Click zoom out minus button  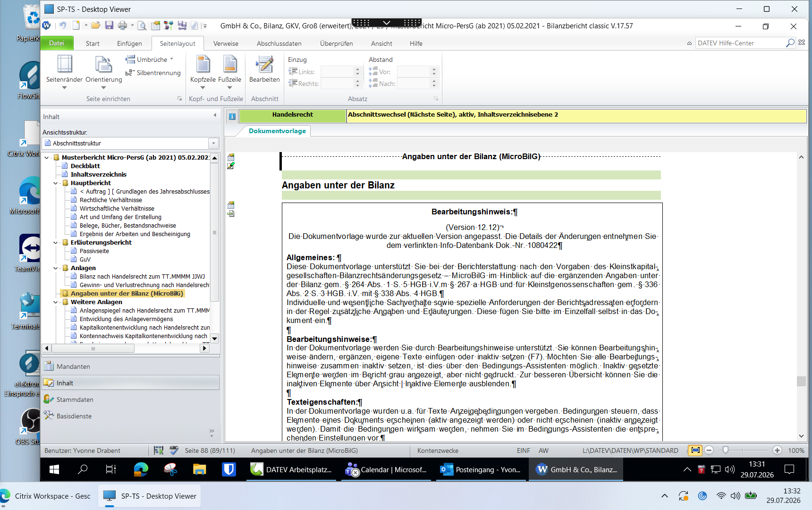[x=709, y=450]
